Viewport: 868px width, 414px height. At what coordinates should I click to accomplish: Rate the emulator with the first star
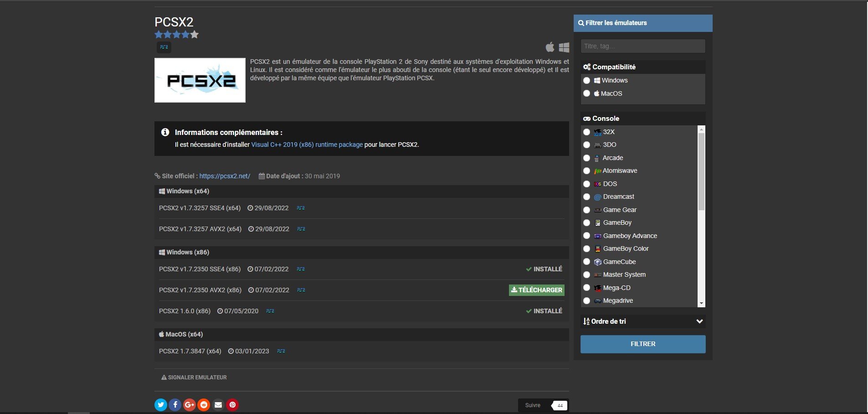[x=159, y=35]
